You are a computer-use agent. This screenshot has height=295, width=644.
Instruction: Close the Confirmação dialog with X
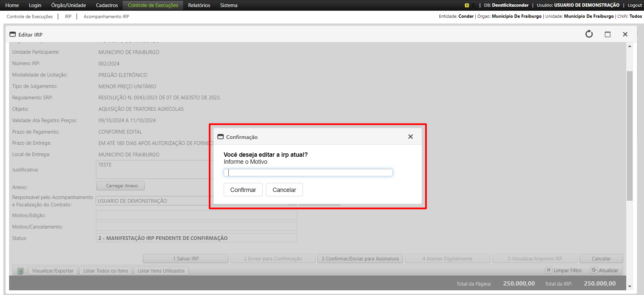[410, 137]
